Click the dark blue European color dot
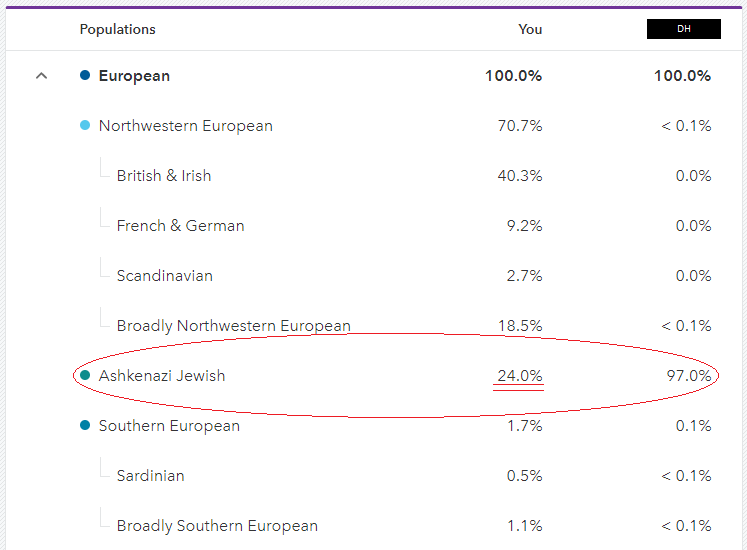Image resolution: width=747 pixels, height=550 pixels. click(85, 76)
